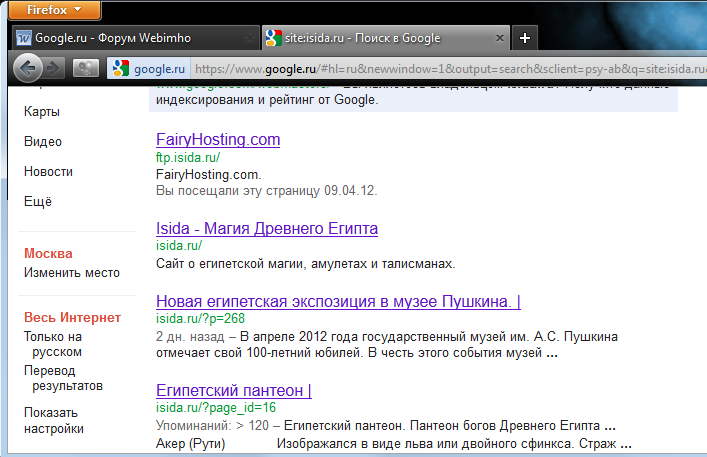Screen dimensions: 707x457
Task: Click the Google favicon in address bar
Action: [x=121, y=69]
